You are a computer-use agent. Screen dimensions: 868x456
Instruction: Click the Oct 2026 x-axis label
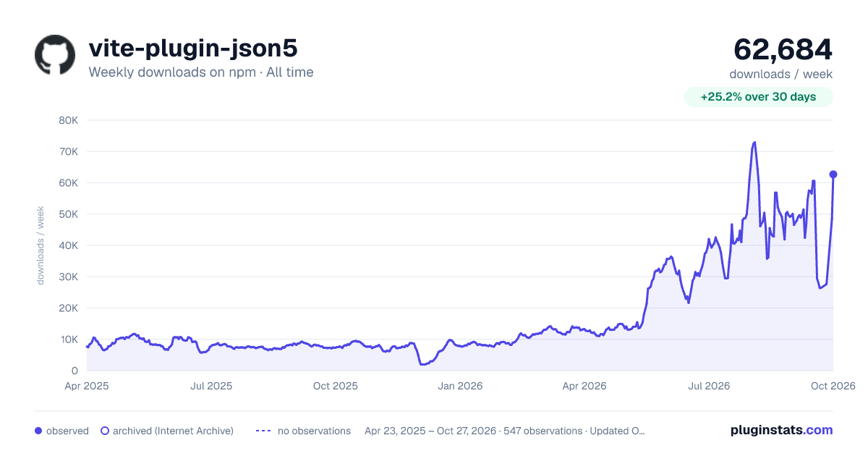[833, 386]
